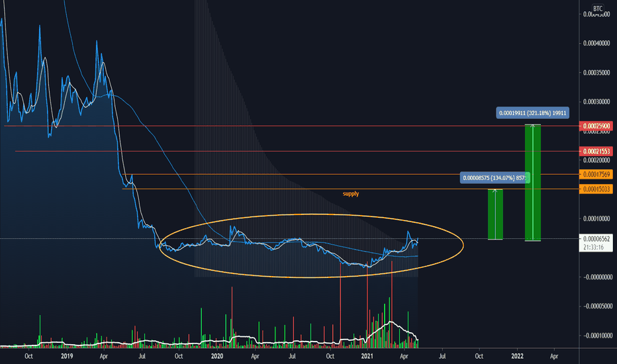Viewport: 617px width, 364px height.
Task: Select the 321.18% measurement label
Action: 532,113
